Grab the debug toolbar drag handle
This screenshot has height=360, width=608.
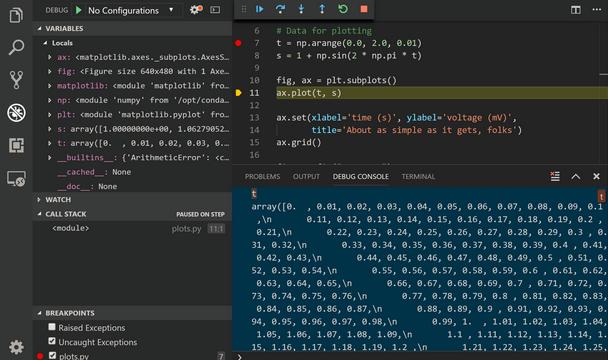point(244,9)
